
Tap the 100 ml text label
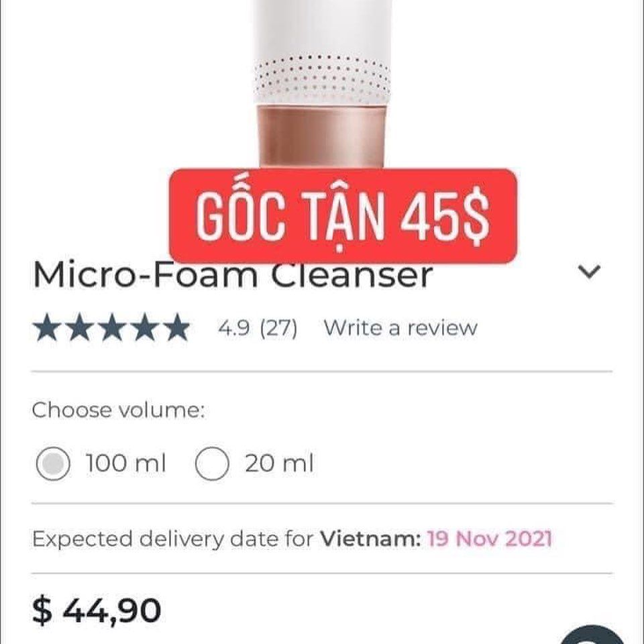point(125,464)
